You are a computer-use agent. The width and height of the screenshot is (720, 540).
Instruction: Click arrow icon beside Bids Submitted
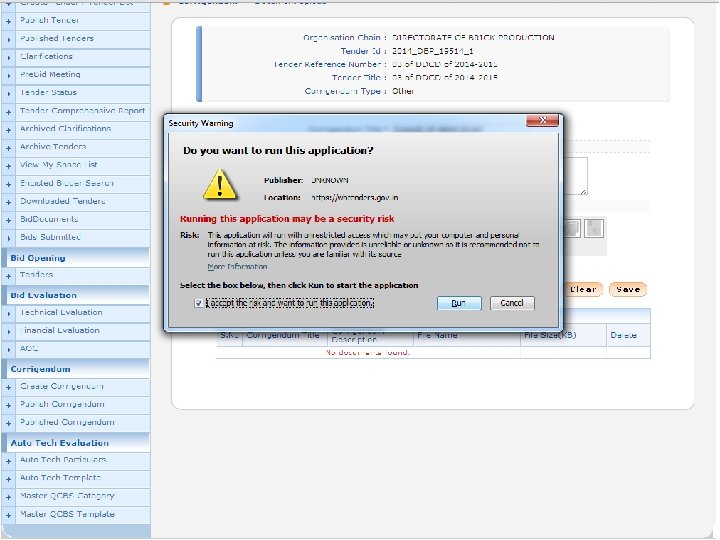point(8,238)
